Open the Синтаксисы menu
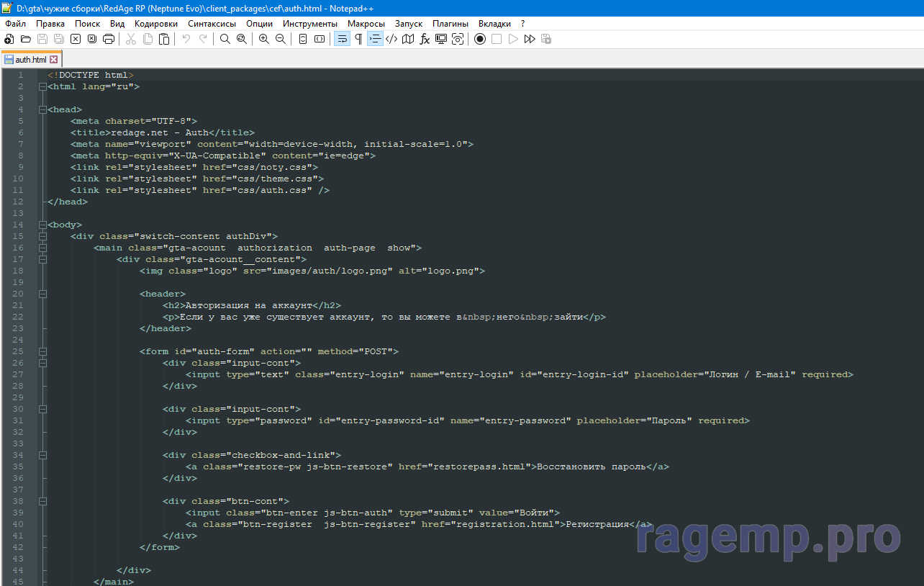Screen dimensions: 924x586 pos(212,24)
